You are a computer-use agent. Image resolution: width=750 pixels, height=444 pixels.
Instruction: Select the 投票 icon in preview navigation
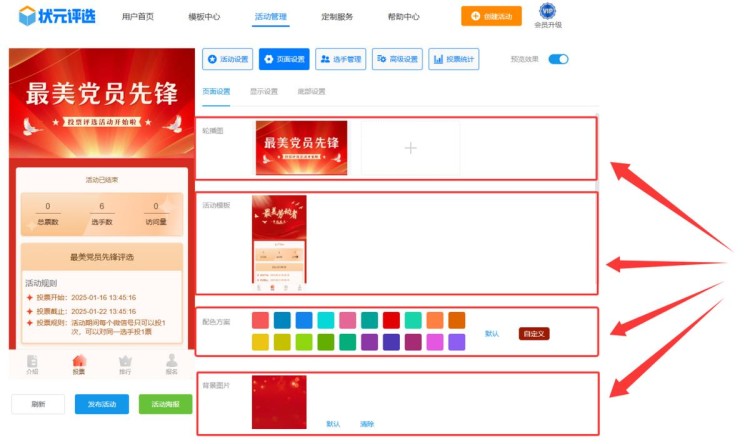[x=79, y=363]
